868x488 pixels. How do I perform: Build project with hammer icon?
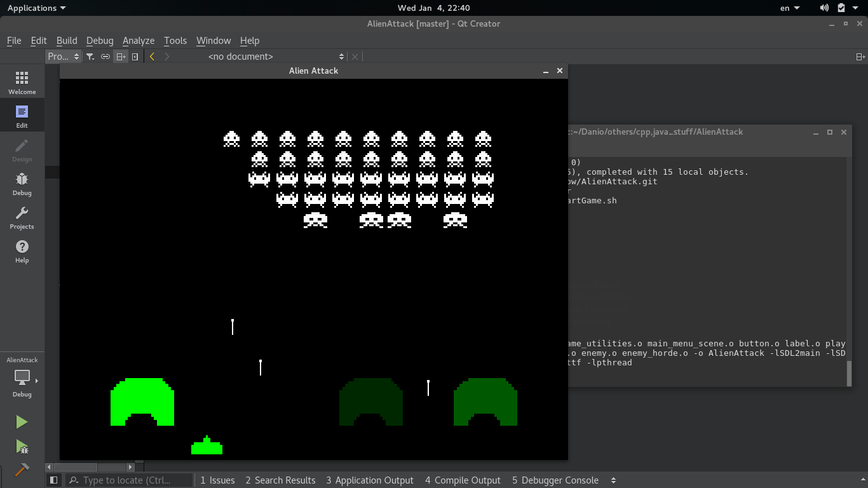pyautogui.click(x=22, y=470)
